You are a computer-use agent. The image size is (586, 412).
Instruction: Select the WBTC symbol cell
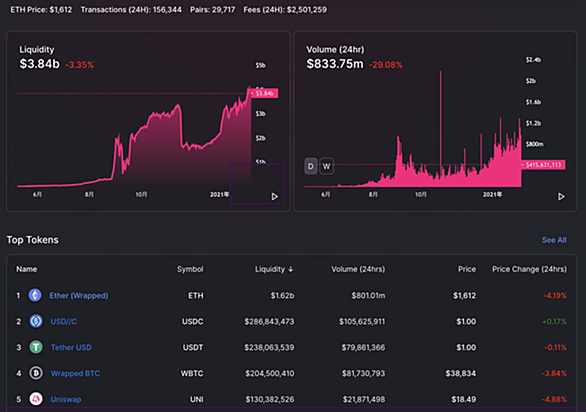point(192,373)
